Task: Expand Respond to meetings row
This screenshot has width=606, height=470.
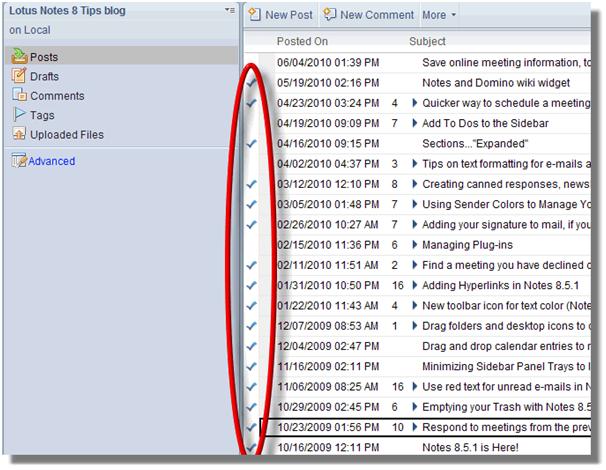Action: click(415, 427)
